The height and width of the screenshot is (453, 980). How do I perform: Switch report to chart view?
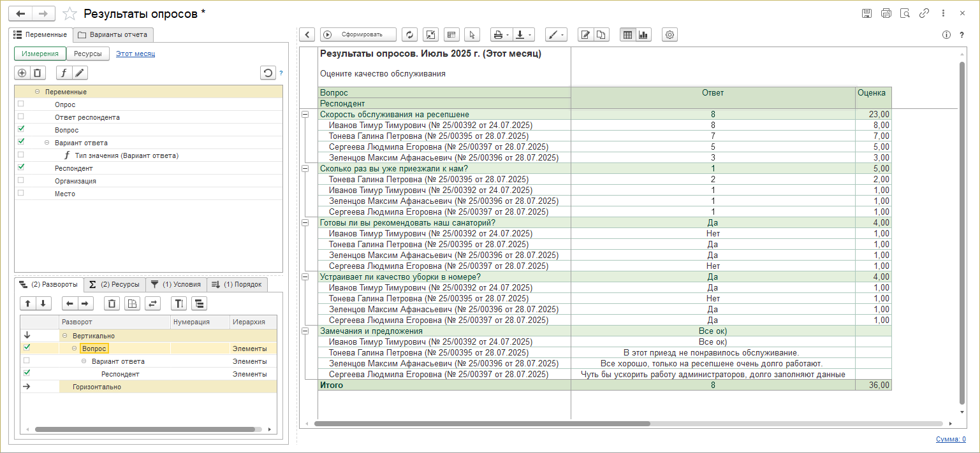(643, 34)
